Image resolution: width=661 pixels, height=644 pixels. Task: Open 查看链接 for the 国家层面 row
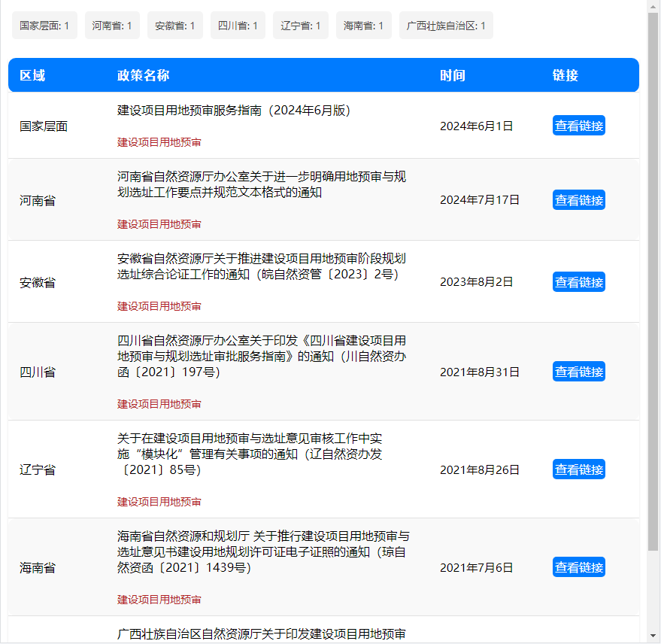tap(579, 126)
